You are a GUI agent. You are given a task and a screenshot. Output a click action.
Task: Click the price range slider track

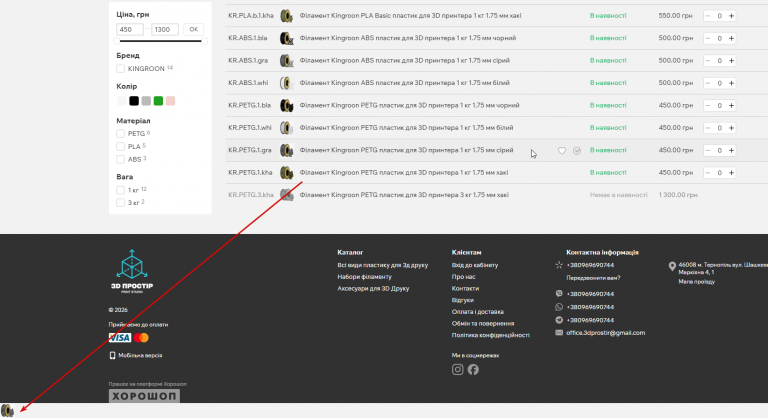click(161, 41)
